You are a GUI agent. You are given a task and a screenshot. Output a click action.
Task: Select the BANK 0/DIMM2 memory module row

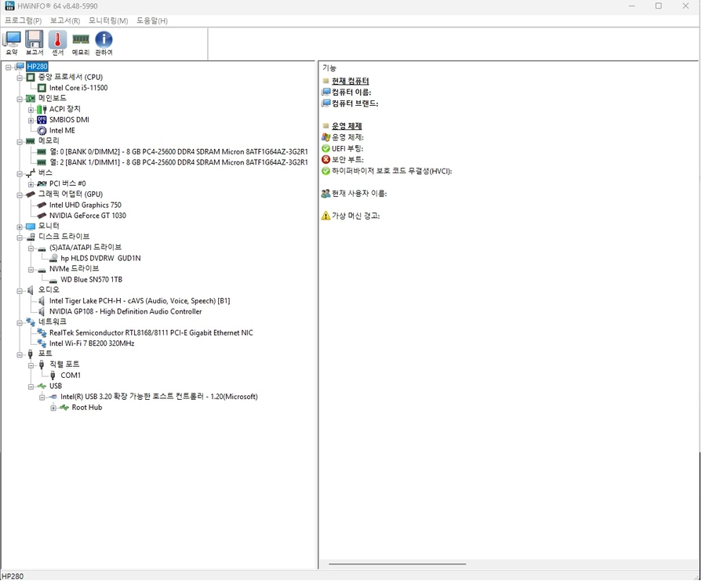pos(179,153)
